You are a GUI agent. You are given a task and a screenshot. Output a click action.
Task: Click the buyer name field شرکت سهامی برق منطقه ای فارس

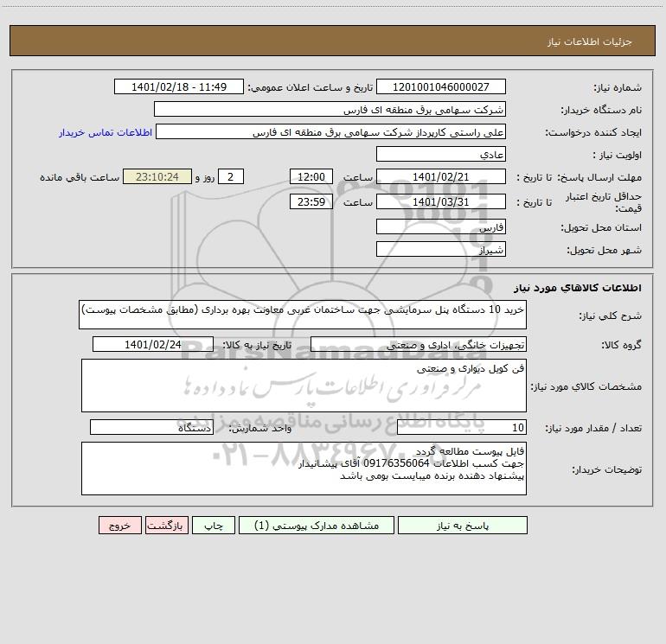tap(330, 109)
